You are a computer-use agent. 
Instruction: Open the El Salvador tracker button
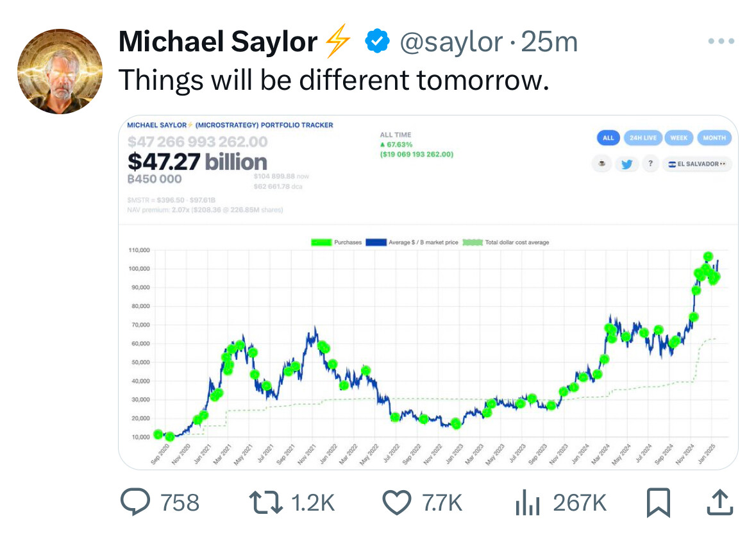pyautogui.click(x=696, y=164)
